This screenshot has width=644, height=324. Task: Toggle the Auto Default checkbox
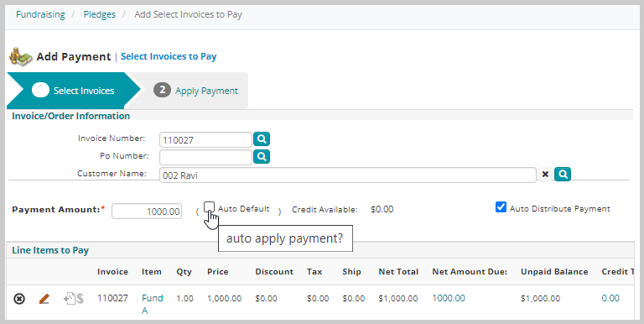[210, 207]
